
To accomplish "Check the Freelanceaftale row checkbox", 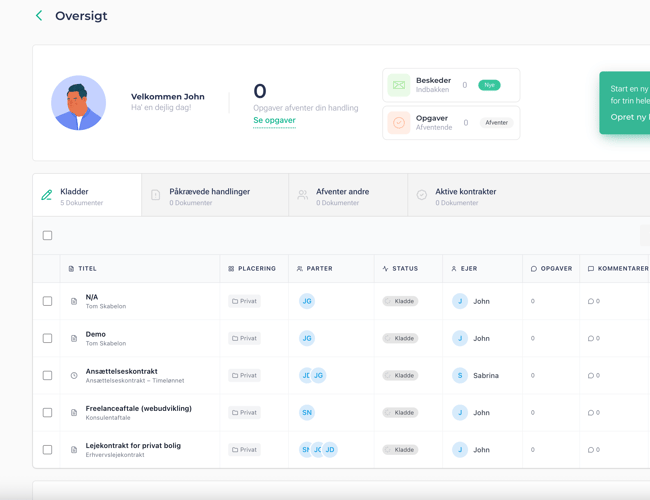I will tap(47, 413).
